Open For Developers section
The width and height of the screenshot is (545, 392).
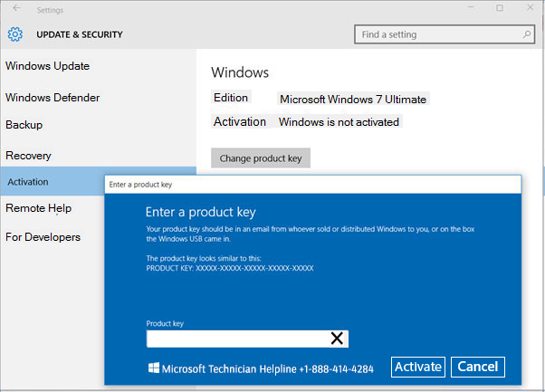click(x=43, y=237)
